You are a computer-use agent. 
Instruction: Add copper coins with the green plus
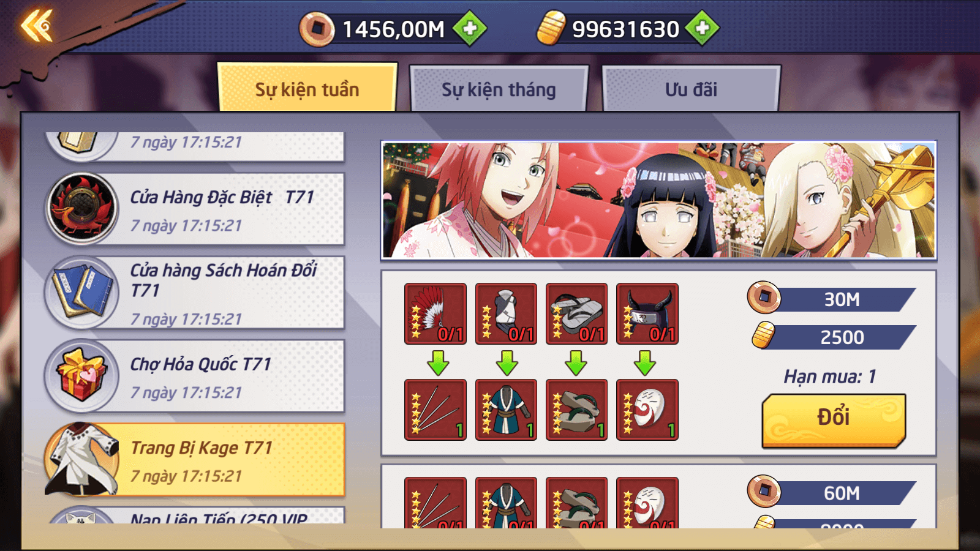pos(470,28)
